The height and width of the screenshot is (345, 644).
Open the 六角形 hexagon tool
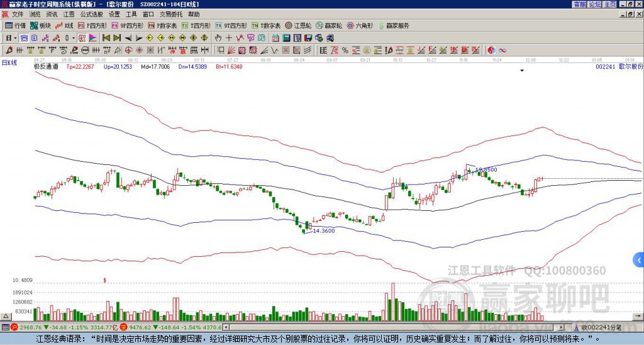pyautogui.click(x=360, y=25)
